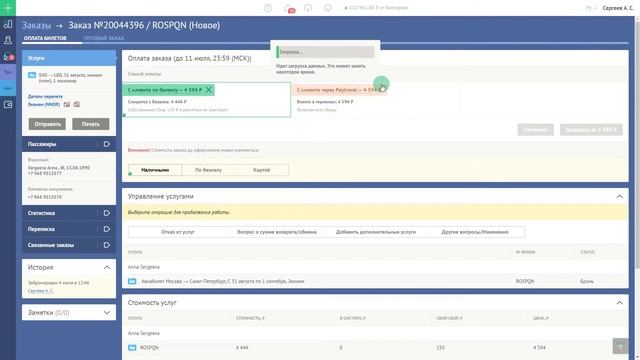The image size is (640, 360).
Task: Click the account balance text in top bar
Action: (376, 8)
